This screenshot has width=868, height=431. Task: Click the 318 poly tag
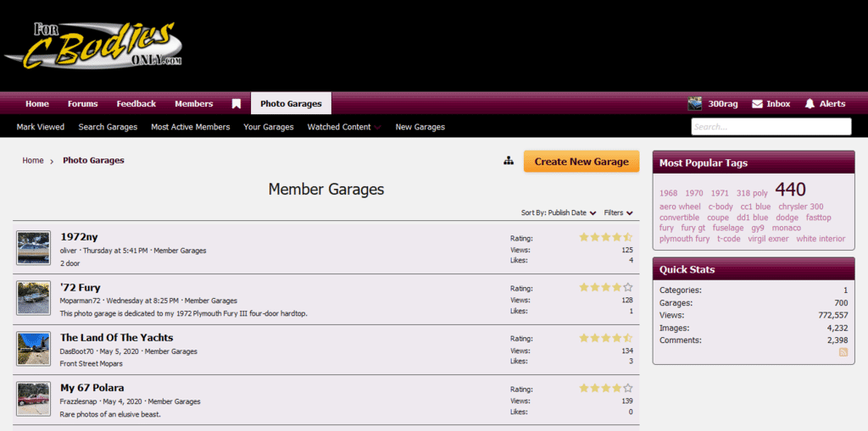752,194
